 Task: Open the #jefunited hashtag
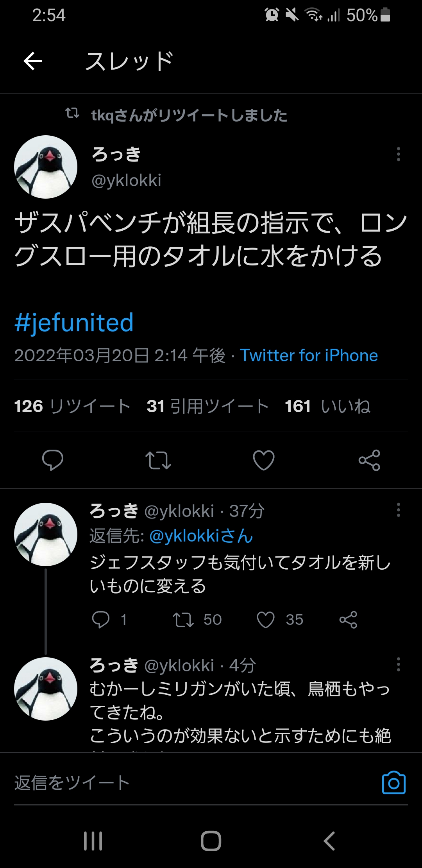[x=74, y=323]
